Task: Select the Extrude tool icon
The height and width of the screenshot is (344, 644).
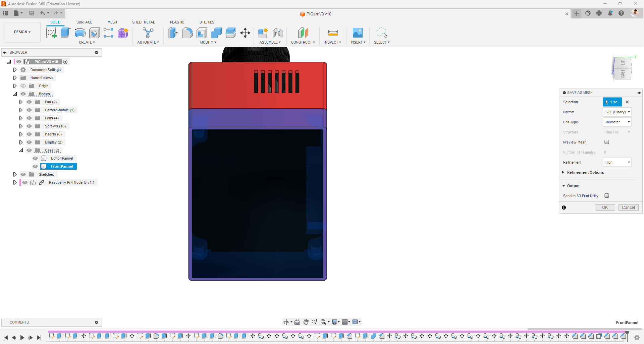Action: coord(65,33)
